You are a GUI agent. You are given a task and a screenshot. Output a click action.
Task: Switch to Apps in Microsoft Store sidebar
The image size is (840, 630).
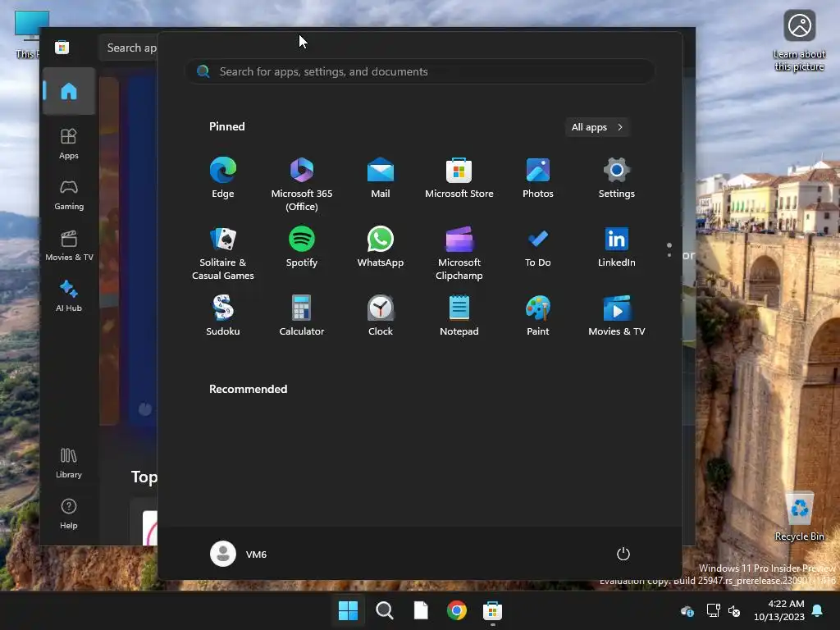coord(69,144)
